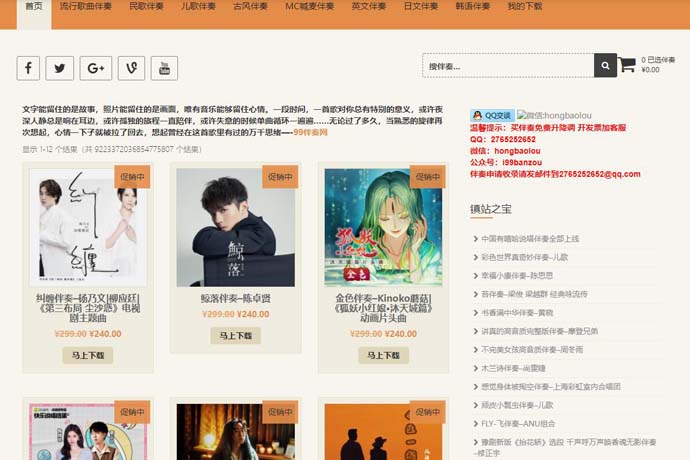Open 感觉身体被掏空伴奏–上海彩虹室内合唱团
The height and width of the screenshot is (460, 690).
pyautogui.click(x=551, y=386)
